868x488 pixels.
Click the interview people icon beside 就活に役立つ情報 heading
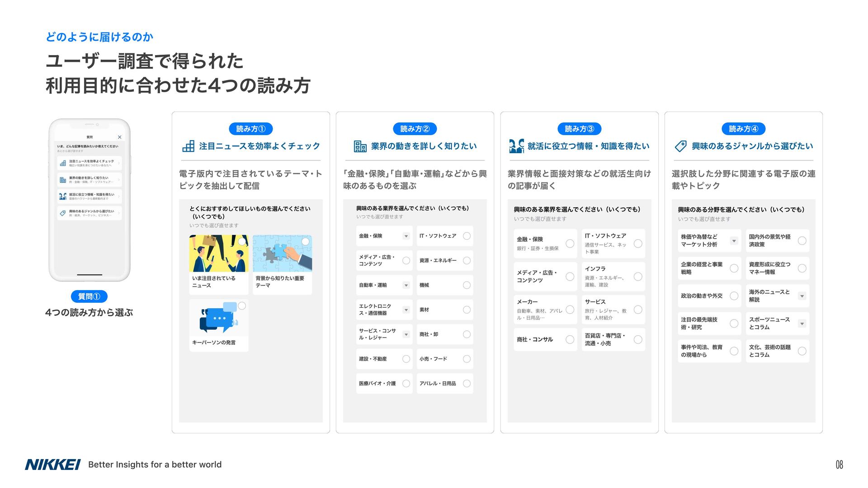coord(516,146)
